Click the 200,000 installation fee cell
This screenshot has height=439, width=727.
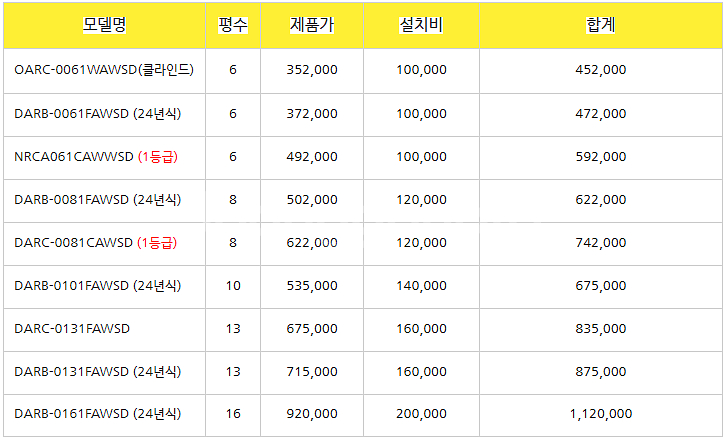click(x=421, y=414)
